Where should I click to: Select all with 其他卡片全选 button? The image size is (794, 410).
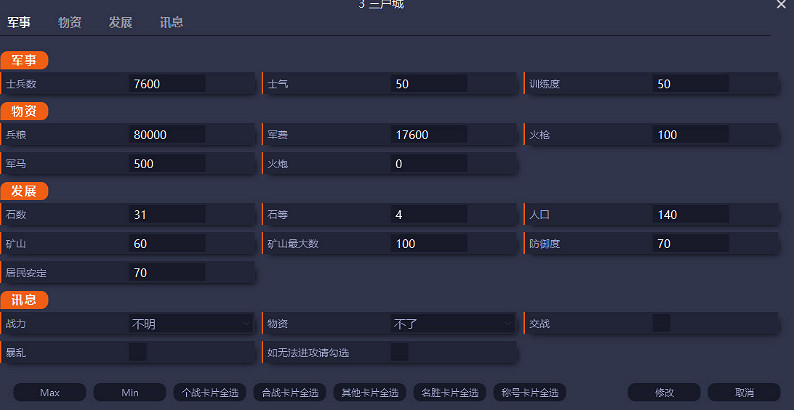[x=369, y=392]
